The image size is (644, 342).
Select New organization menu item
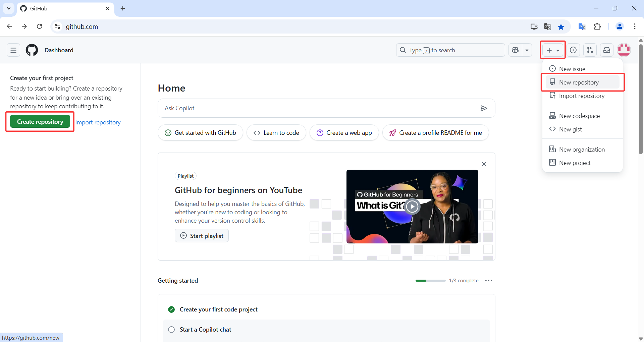tap(583, 149)
